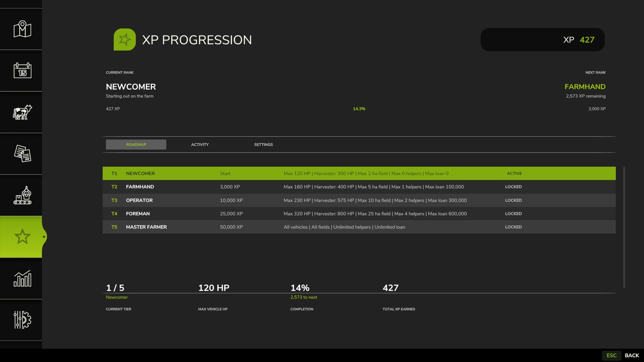Click the rank progress bar at 14.3%
The image size is (644, 362).
click(x=359, y=109)
